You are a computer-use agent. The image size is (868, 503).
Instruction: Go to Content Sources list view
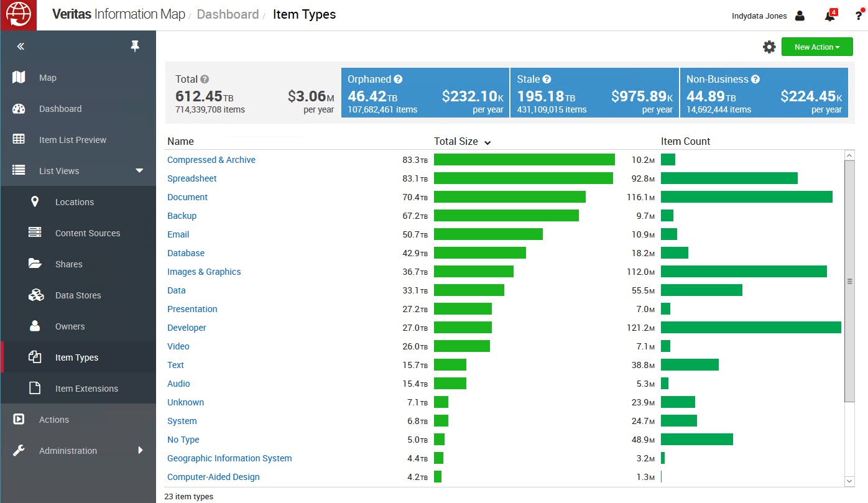point(88,233)
